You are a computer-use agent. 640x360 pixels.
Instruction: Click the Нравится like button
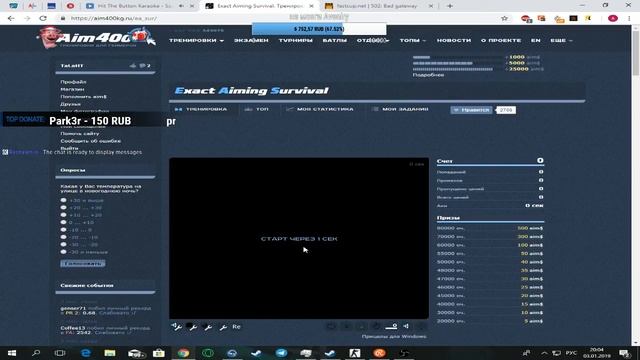[x=471, y=110]
